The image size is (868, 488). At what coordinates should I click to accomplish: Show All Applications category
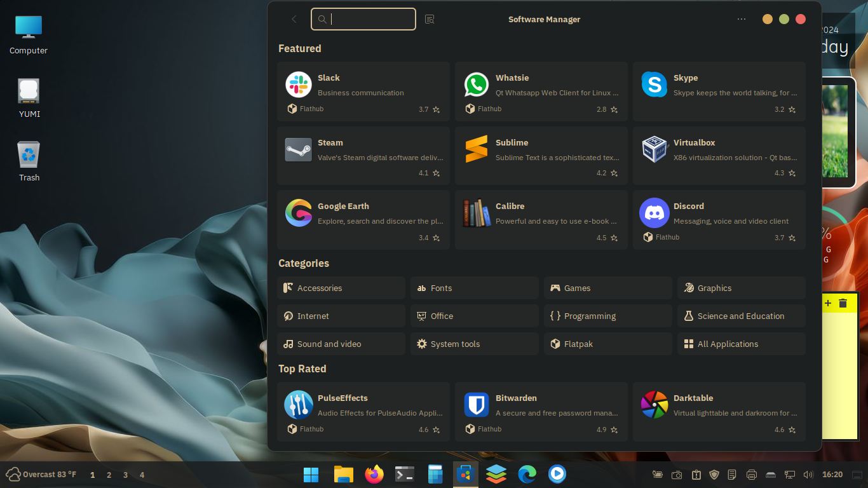click(x=742, y=344)
